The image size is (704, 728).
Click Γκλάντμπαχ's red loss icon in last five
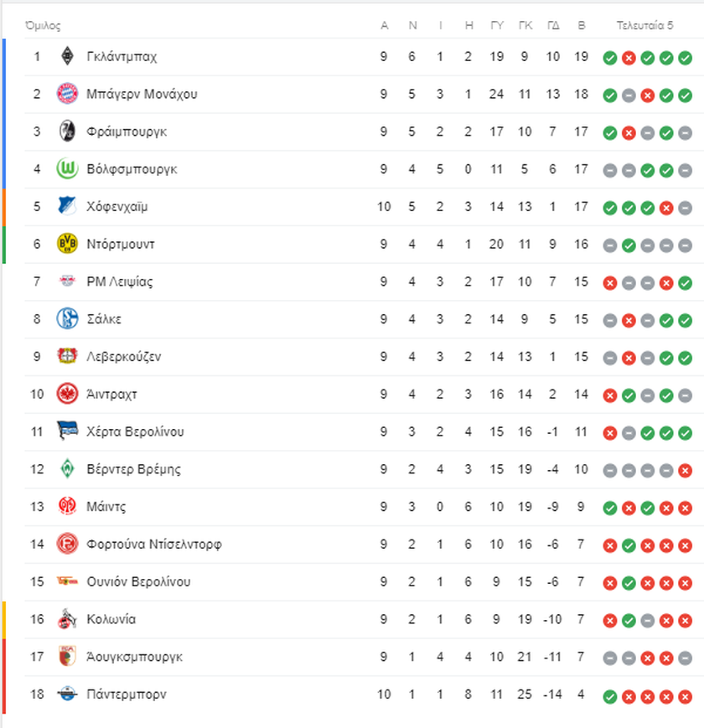(x=629, y=58)
